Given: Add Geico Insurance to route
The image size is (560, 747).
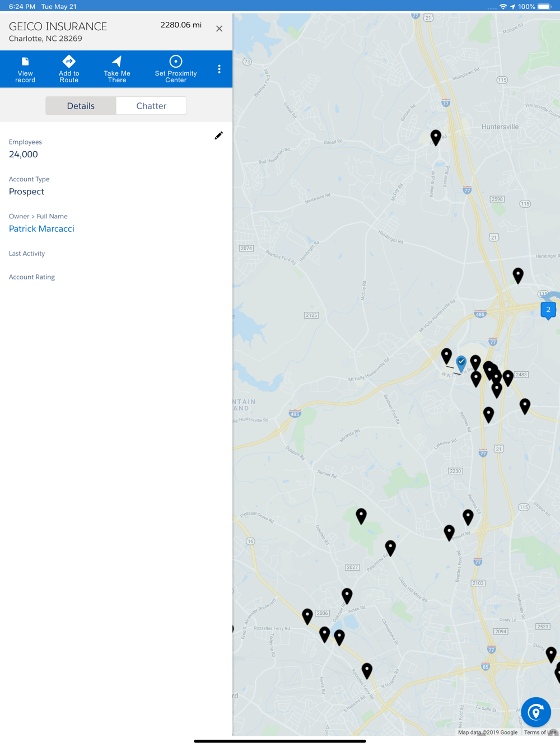Looking at the screenshot, I should (69, 69).
